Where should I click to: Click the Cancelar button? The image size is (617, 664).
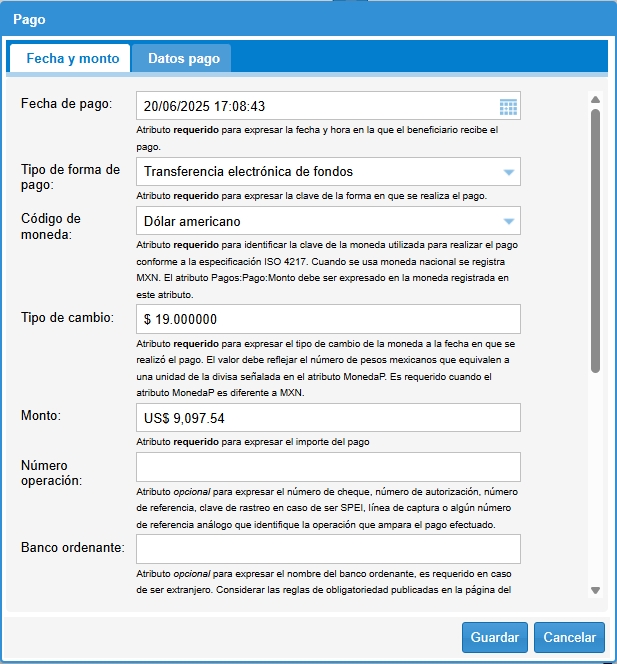click(x=570, y=637)
